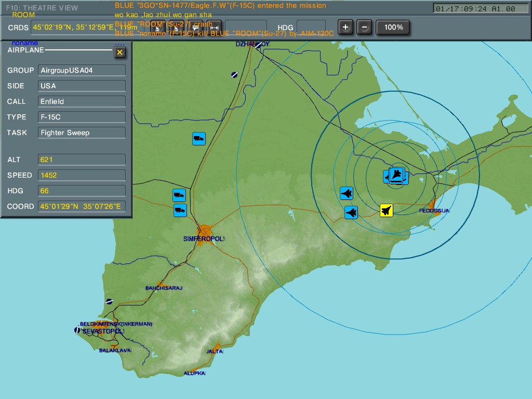The image size is (532, 399).
Task: Click the 'entered the mission' message line
Action: 220,6
